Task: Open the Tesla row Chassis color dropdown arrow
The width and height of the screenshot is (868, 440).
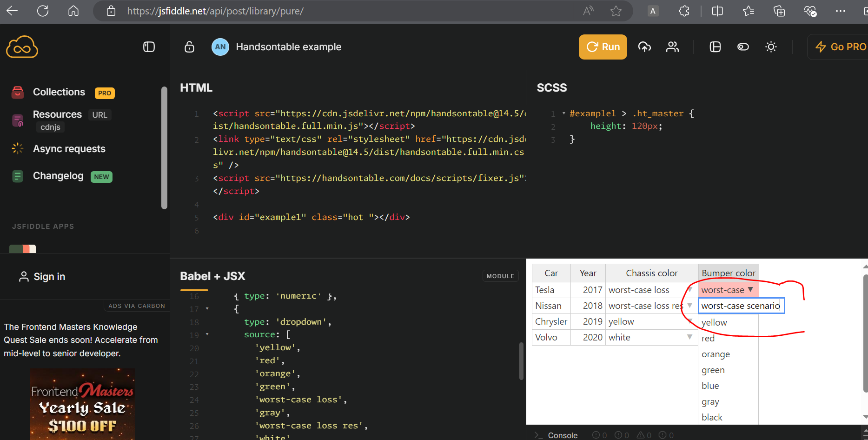Action: click(690, 289)
